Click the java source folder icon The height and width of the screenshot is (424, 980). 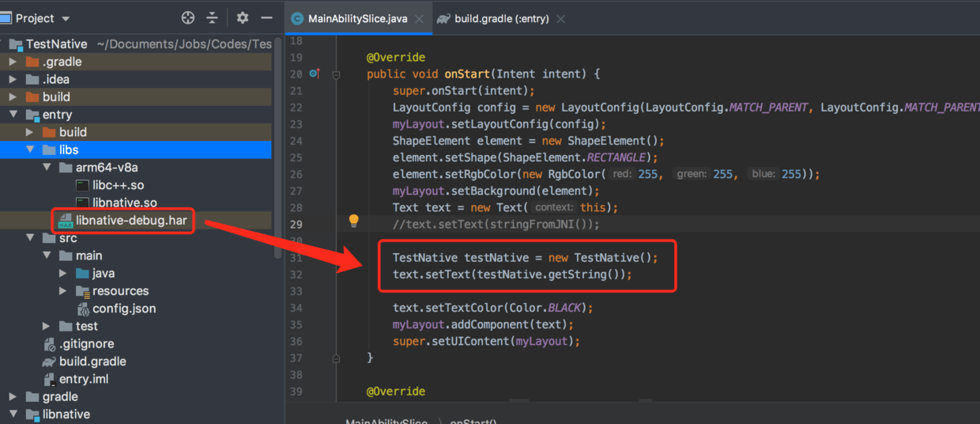coord(82,273)
